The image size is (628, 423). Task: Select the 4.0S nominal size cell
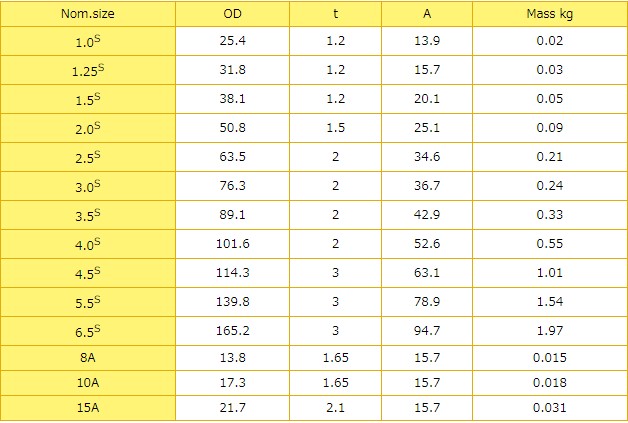point(88,243)
